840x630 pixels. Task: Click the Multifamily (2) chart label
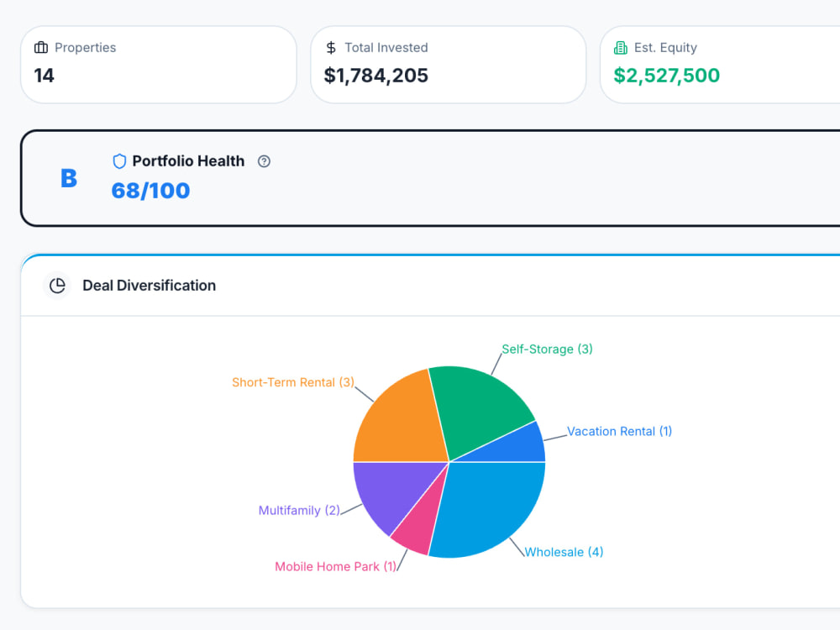[x=300, y=511]
